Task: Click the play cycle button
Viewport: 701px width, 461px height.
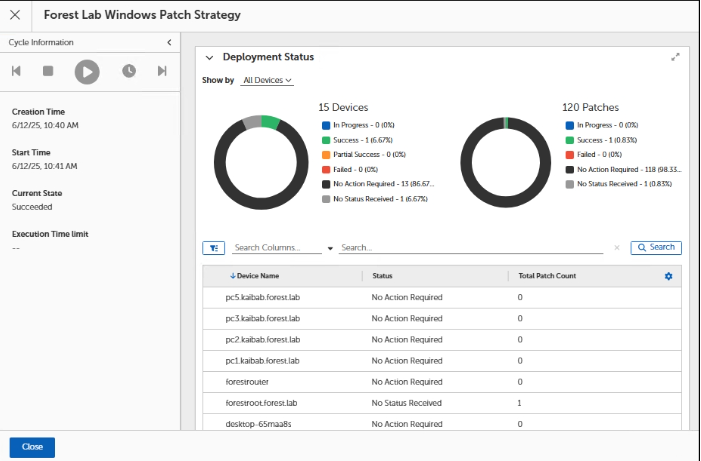Action: 88,71
